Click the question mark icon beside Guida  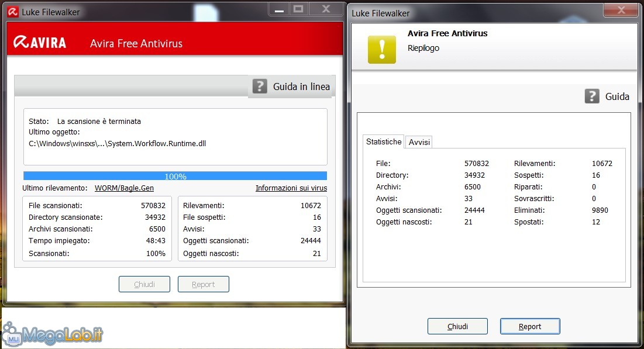click(x=592, y=96)
